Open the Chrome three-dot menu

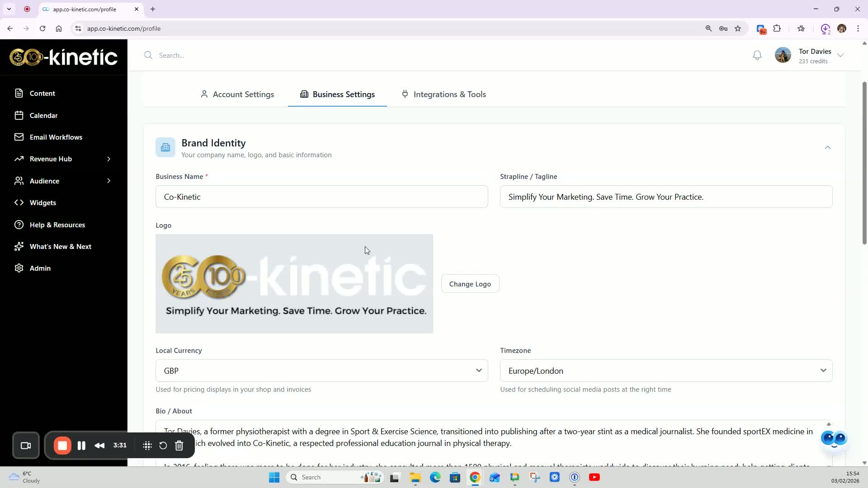(858, 28)
